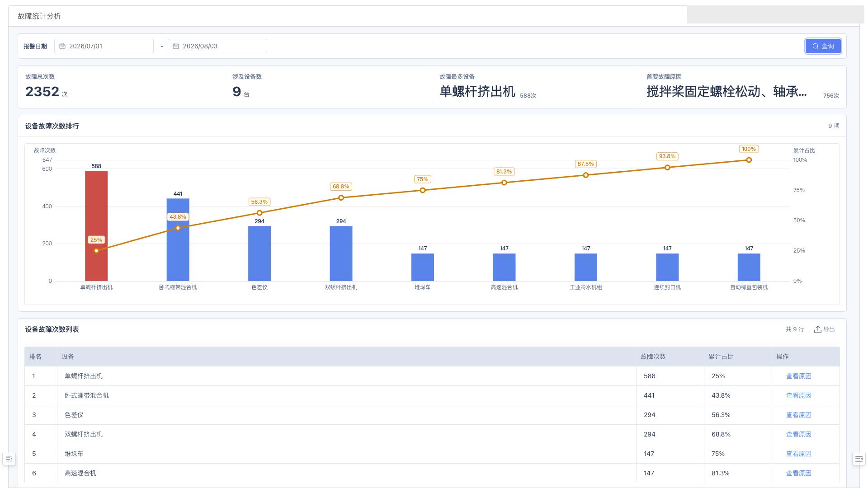Click fault count 441 in table
The image size is (868, 488).
649,395
